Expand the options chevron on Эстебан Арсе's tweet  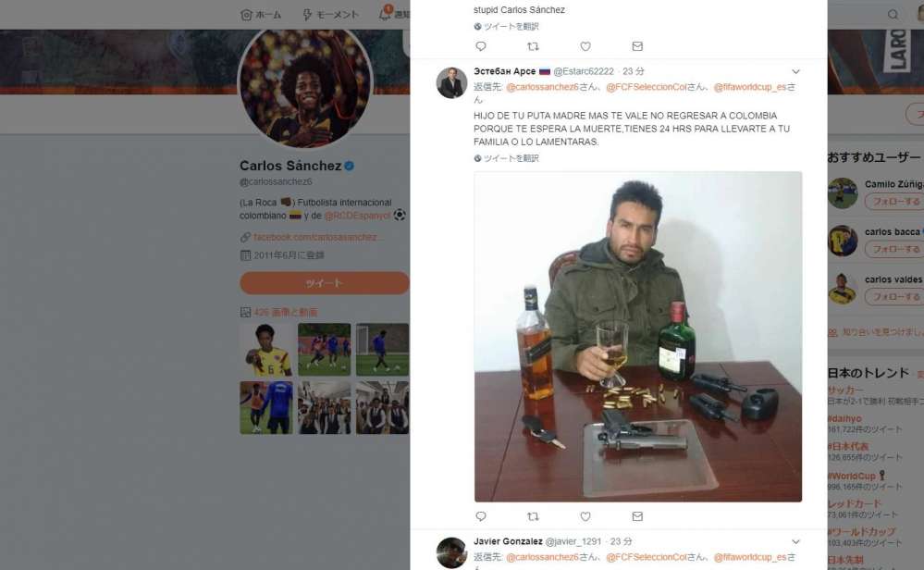tap(795, 71)
